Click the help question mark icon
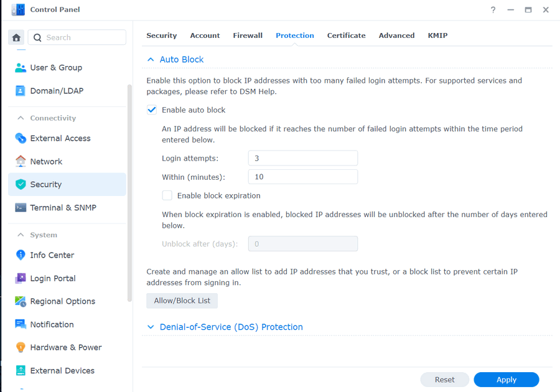 (493, 10)
